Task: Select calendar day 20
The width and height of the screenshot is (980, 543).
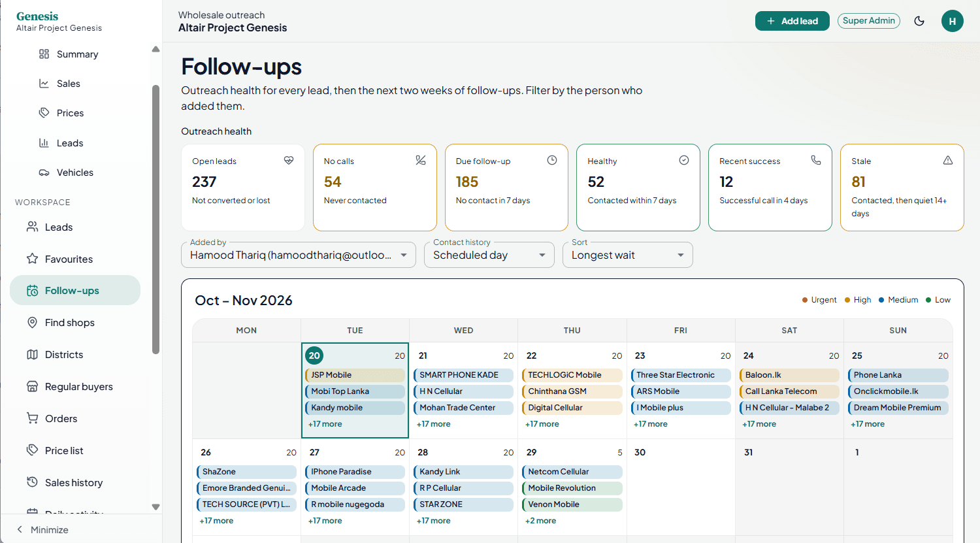Action: point(314,355)
